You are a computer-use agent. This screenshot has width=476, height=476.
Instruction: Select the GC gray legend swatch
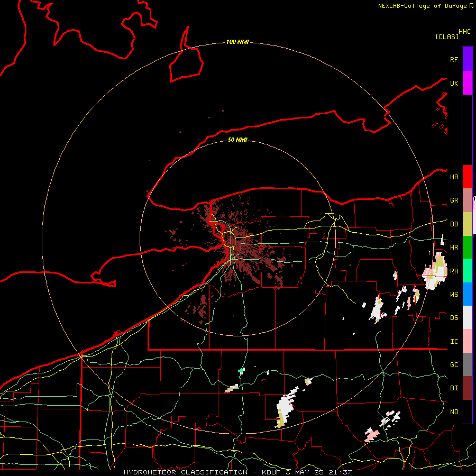(467, 364)
